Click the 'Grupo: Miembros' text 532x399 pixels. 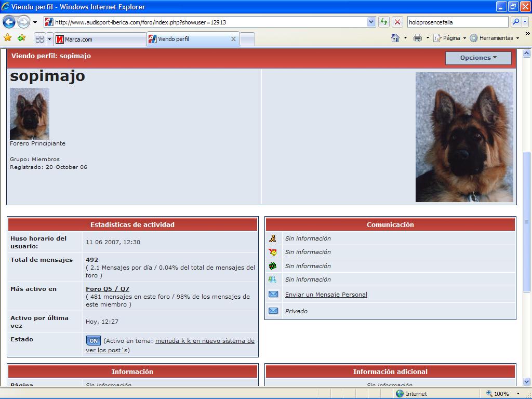click(35, 159)
